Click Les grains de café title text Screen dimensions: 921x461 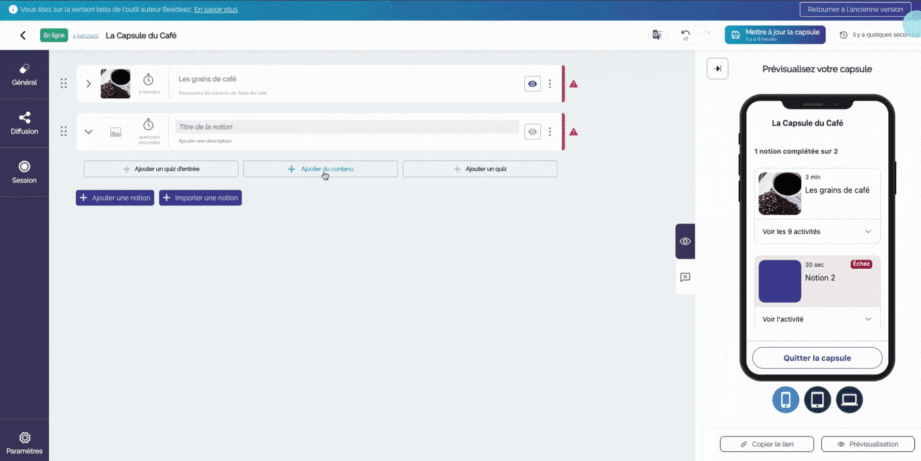pyautogui.click(x=207, y=79)
